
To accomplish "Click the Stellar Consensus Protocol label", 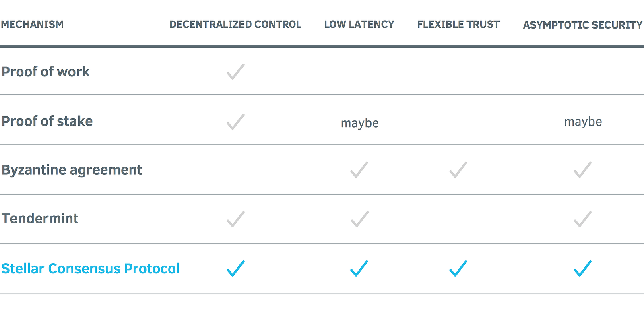I will 91,269.
